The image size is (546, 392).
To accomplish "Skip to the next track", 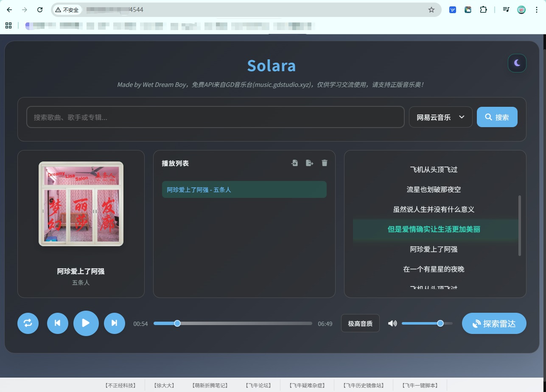I will [114, 323].
